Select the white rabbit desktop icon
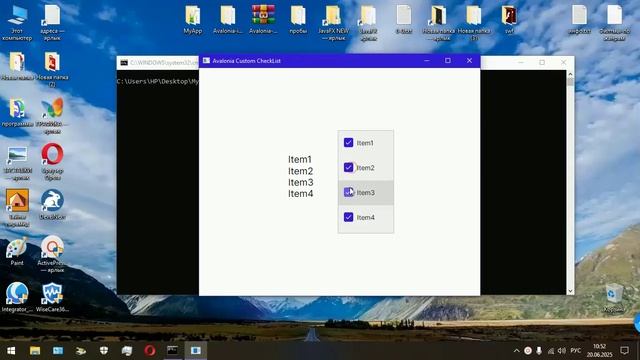Screen dimensions: 640x360 coord(52,205)
